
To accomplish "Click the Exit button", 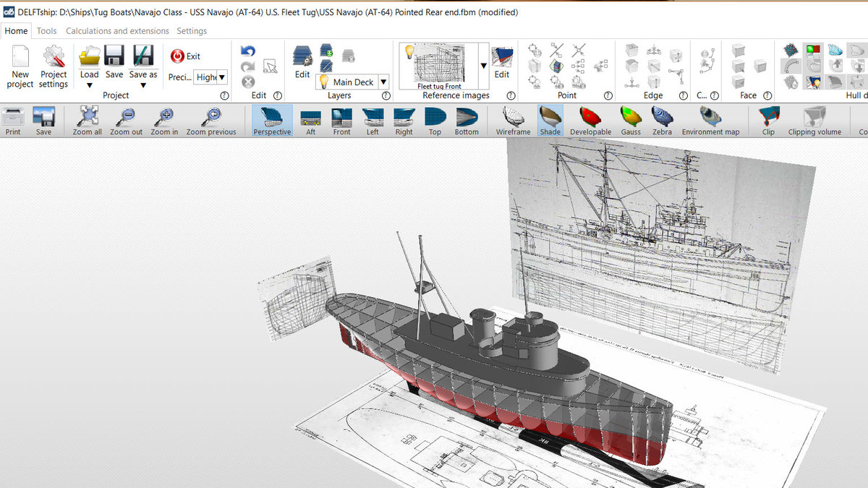I will (185, 56).
